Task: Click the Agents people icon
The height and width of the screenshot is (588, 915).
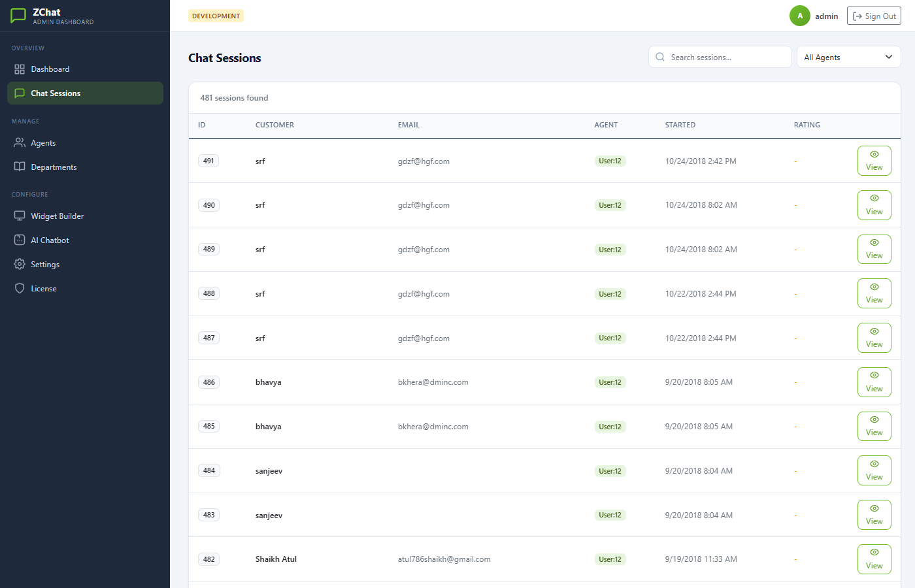Action: [19, 142]
